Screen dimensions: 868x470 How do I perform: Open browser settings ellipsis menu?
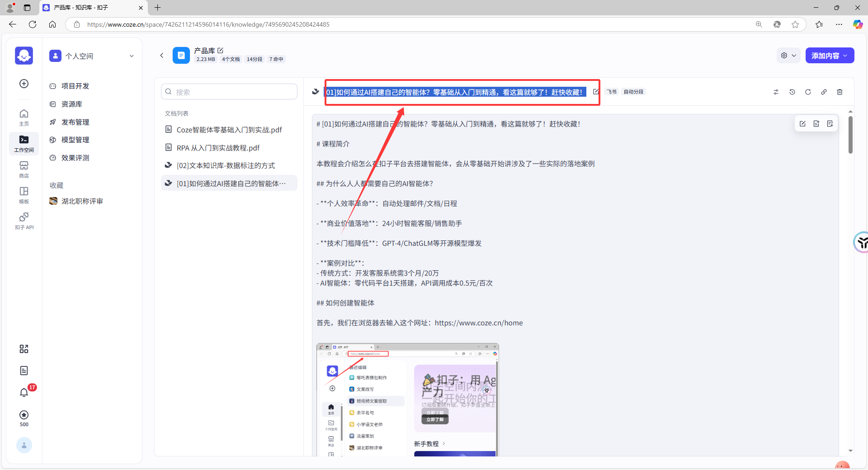[839, 24]
